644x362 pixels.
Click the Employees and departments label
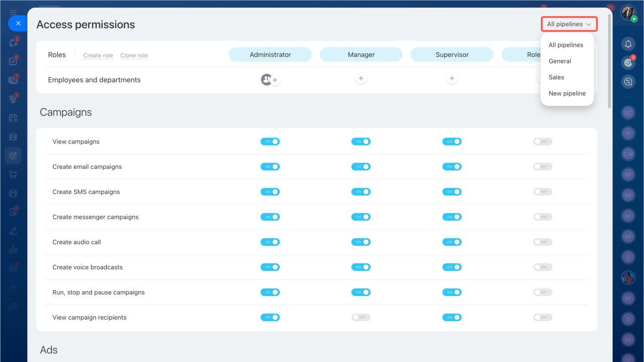coord(94,80)
